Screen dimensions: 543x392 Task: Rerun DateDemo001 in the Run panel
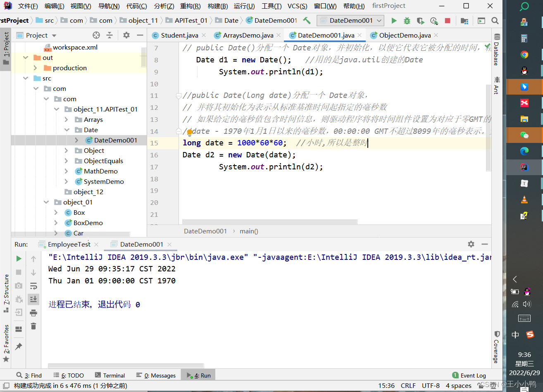pyautogui.click(x=19, y=259)
